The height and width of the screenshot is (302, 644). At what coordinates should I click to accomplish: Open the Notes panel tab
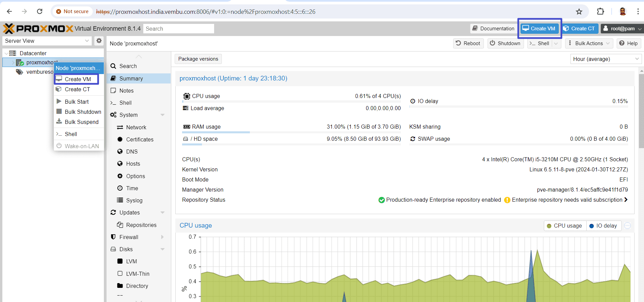139,91
